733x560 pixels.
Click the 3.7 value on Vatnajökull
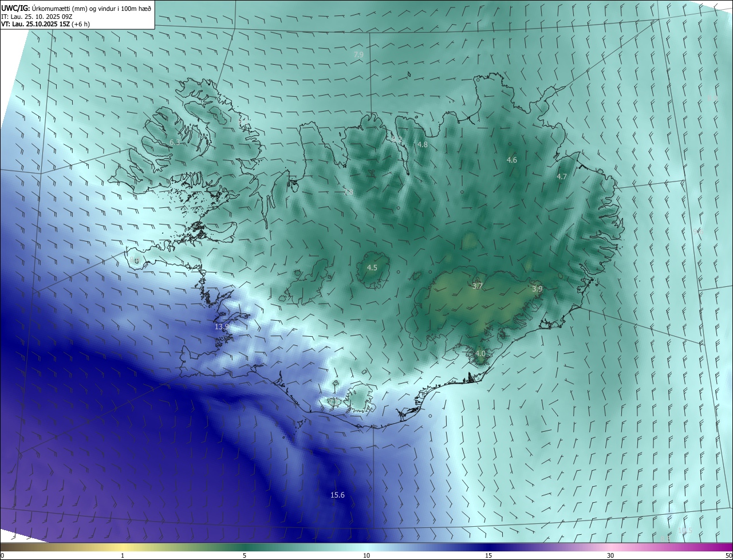478,286
